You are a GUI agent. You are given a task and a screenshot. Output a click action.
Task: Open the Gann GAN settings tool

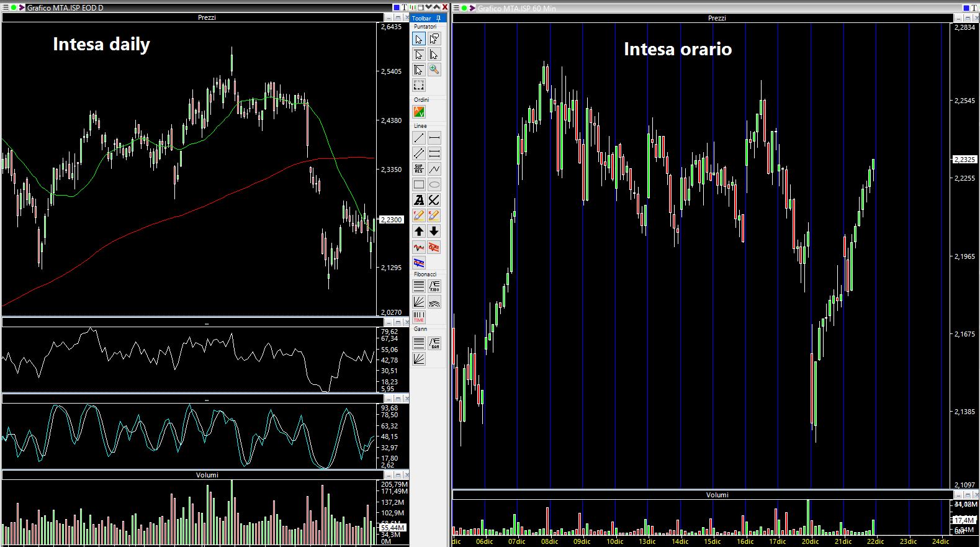coord(434,343)
